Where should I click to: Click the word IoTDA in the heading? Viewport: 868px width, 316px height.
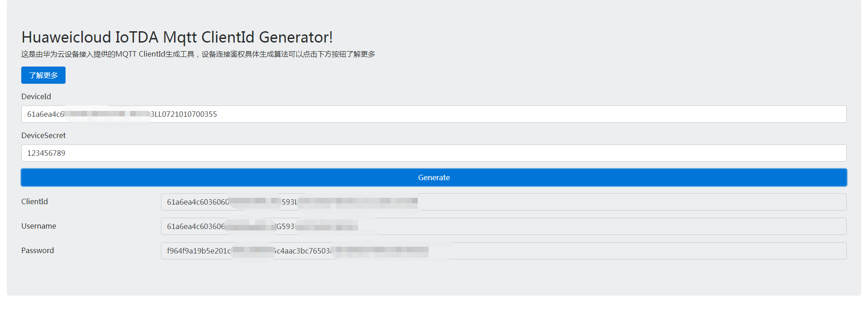click(x=137, y=37)
